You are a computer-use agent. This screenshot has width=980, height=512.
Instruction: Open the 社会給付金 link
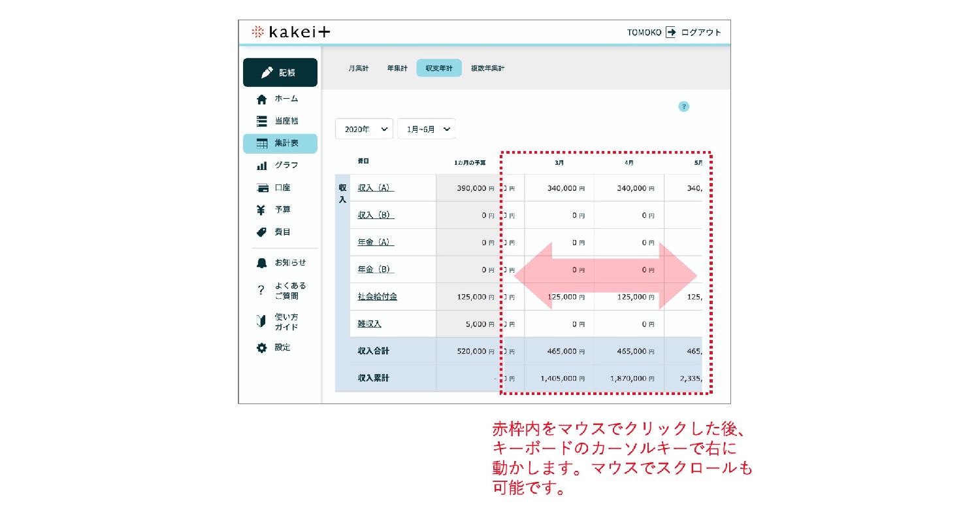377,296
